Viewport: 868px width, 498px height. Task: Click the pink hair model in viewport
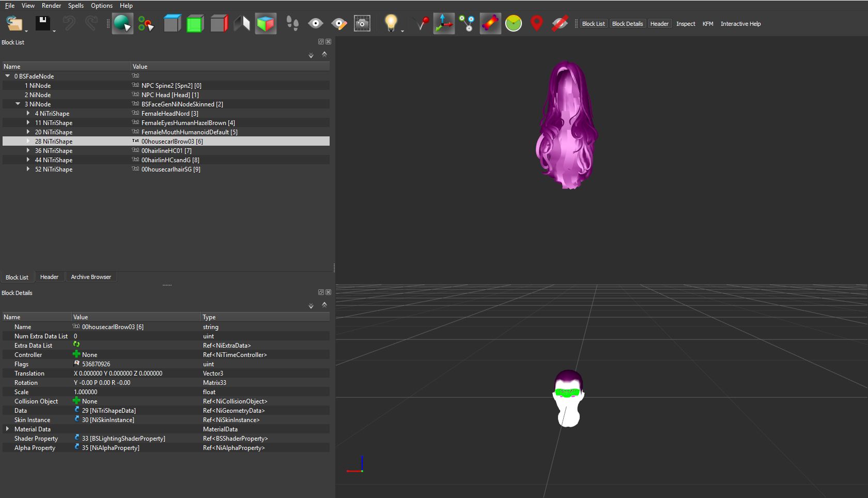pyautogui.click(x=567, y=125)
